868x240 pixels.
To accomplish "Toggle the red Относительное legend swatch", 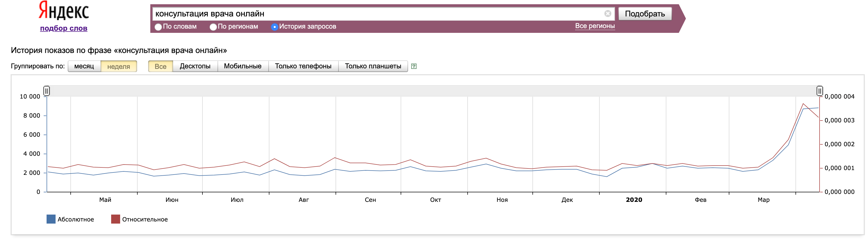I will point(116,219).
